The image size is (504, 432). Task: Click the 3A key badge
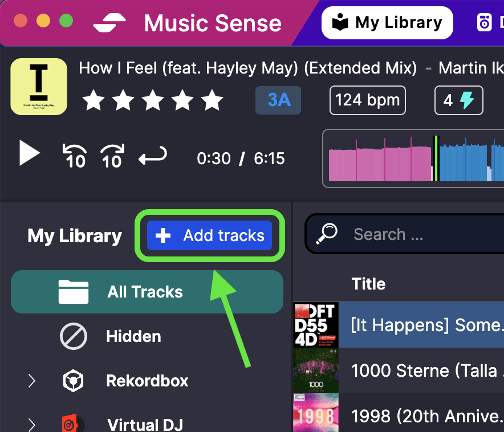coord(278,99)
